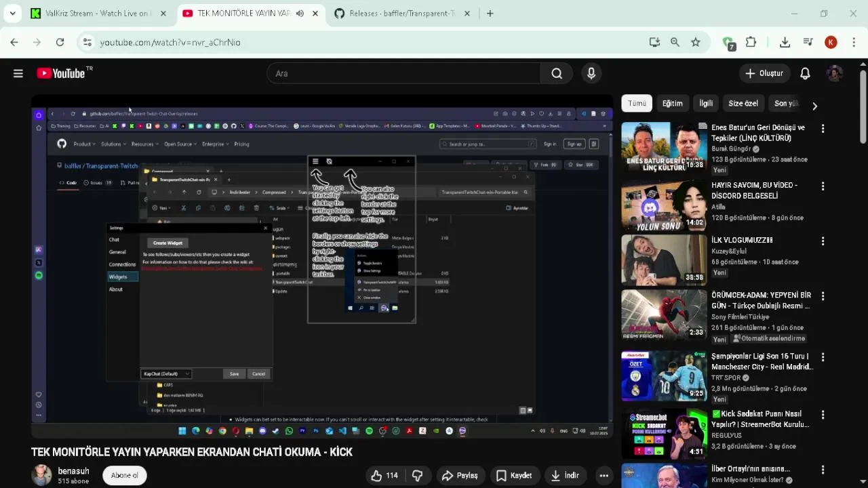
Task: Go forward in browser history
Action: [x=37, y=42]
